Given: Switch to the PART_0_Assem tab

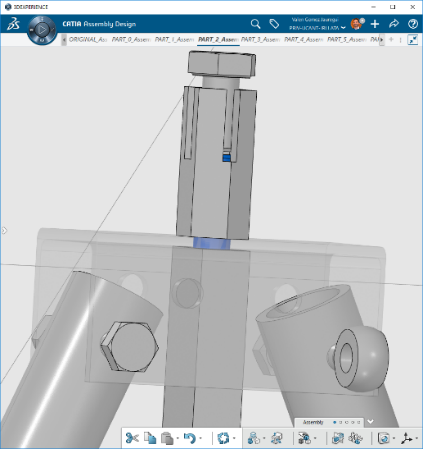Looking at the screenshot, I should click(x=131, y=39).
